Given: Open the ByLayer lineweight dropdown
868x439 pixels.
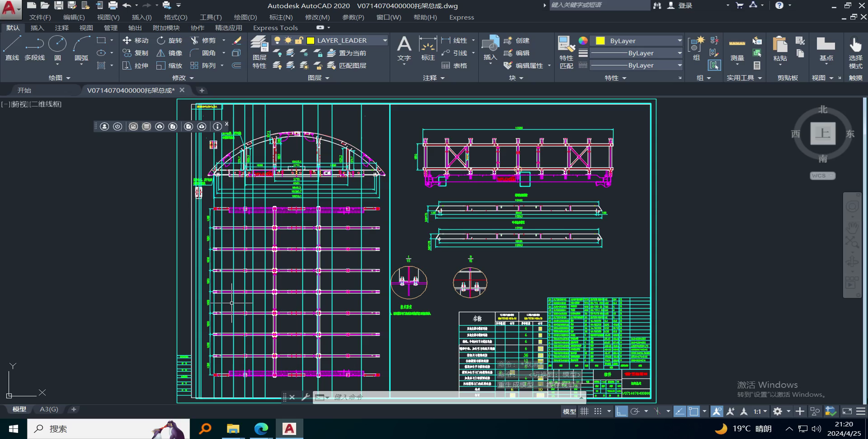Looking at the screenshot, I should (x=680, y=53).
